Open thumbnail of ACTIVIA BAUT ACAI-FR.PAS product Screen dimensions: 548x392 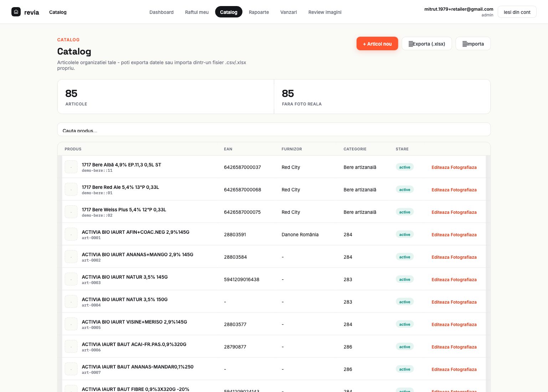[x=71, y=346]
